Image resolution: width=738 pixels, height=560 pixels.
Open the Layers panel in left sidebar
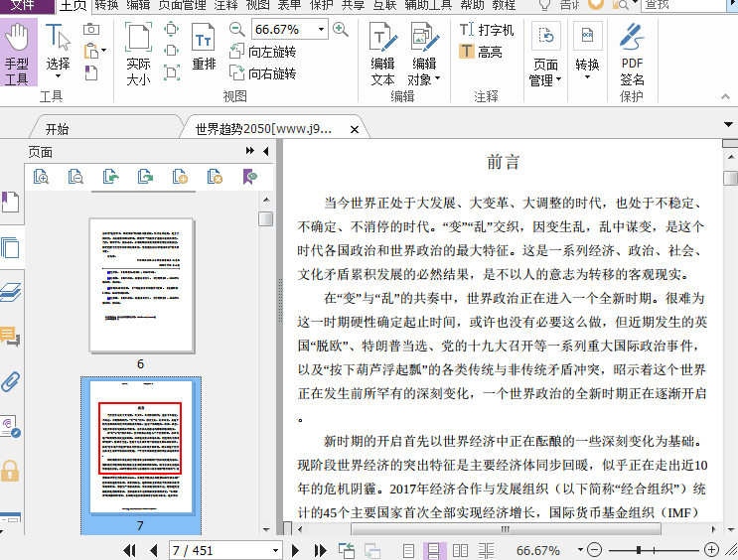pyautogui.click(x=11, y=292)
